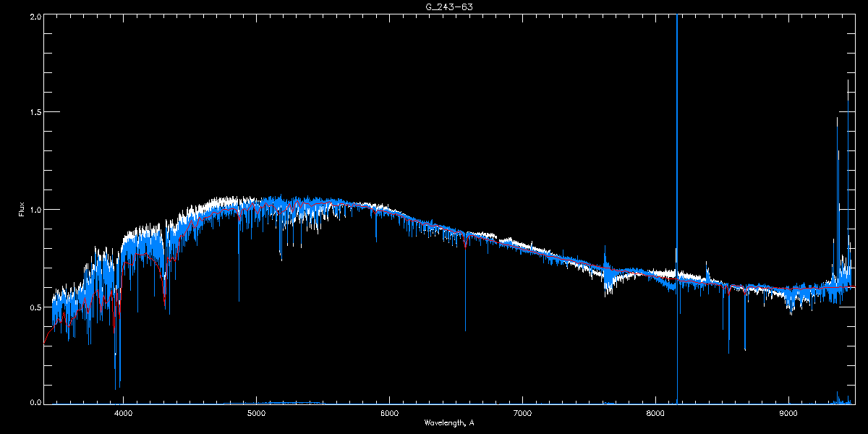Click the 1.5 flux tick label

34,113
